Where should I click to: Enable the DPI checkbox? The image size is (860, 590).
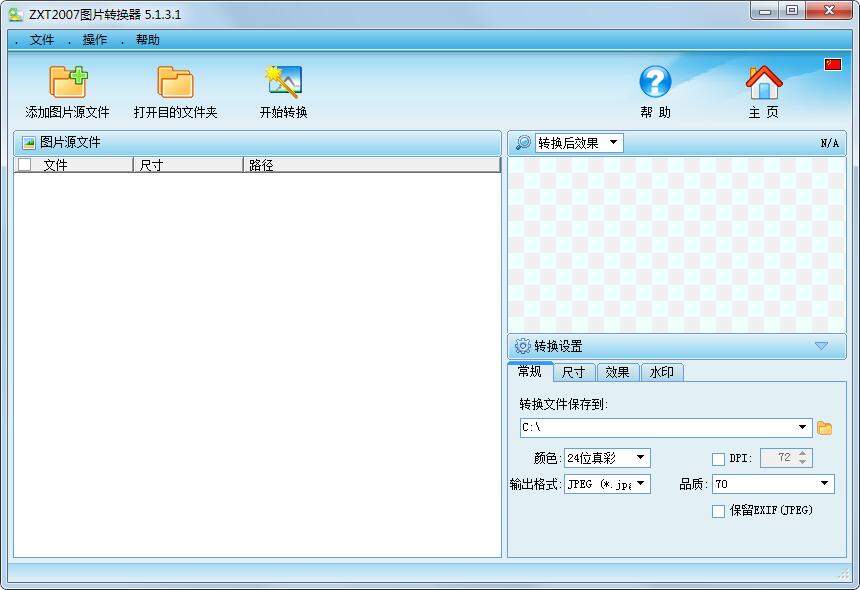click(x=718, y=458)
